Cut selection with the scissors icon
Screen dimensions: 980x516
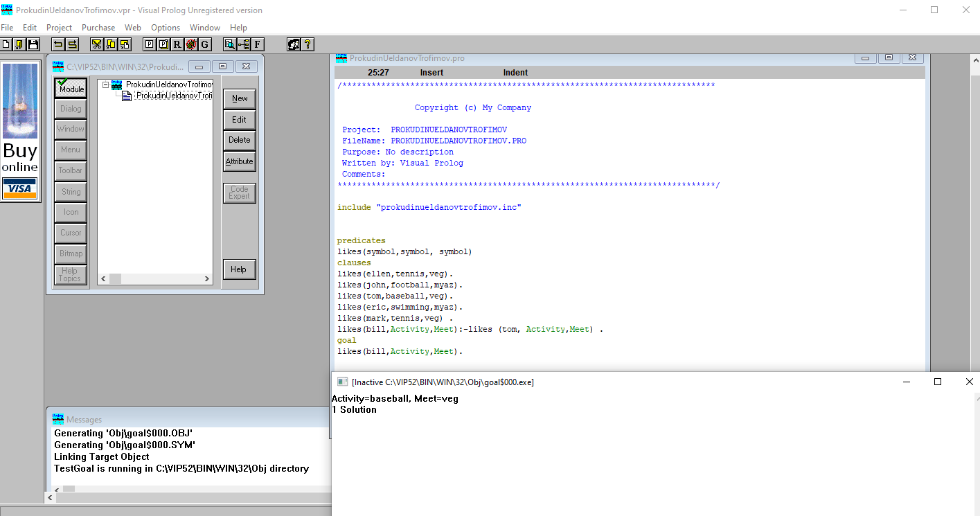tap(97, 44)
